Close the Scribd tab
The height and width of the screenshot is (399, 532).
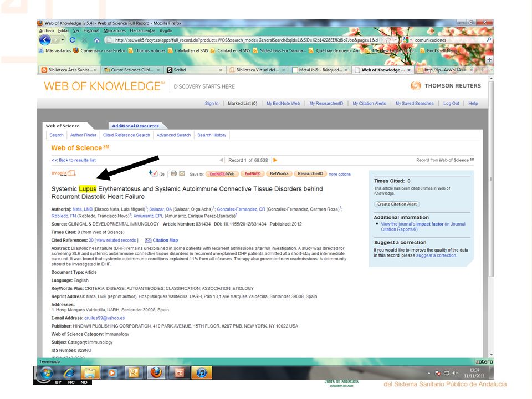pos(221,70)
